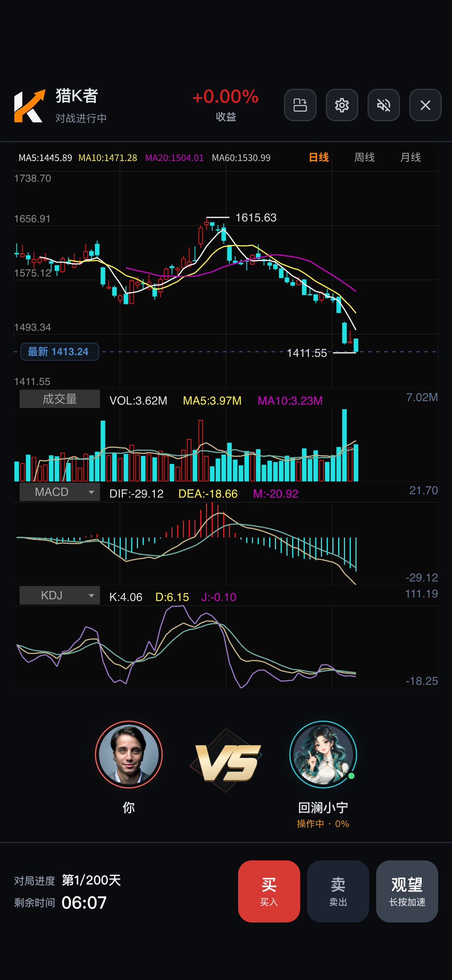
Task: Switch chart to 周线 tab
Action: 364,157
